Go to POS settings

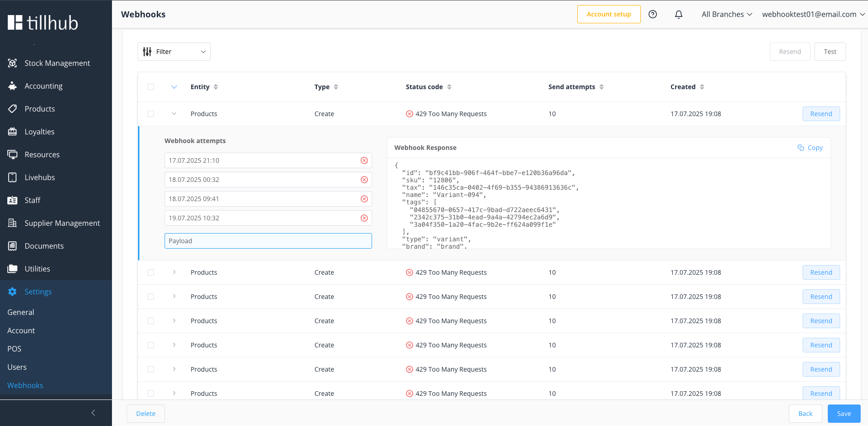[x=14, y=349]
